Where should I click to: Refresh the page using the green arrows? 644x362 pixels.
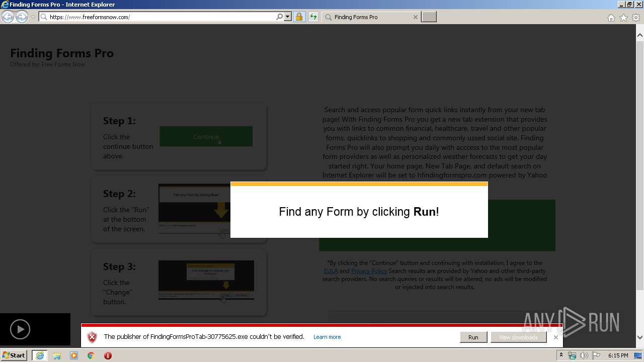coord(313,17)
